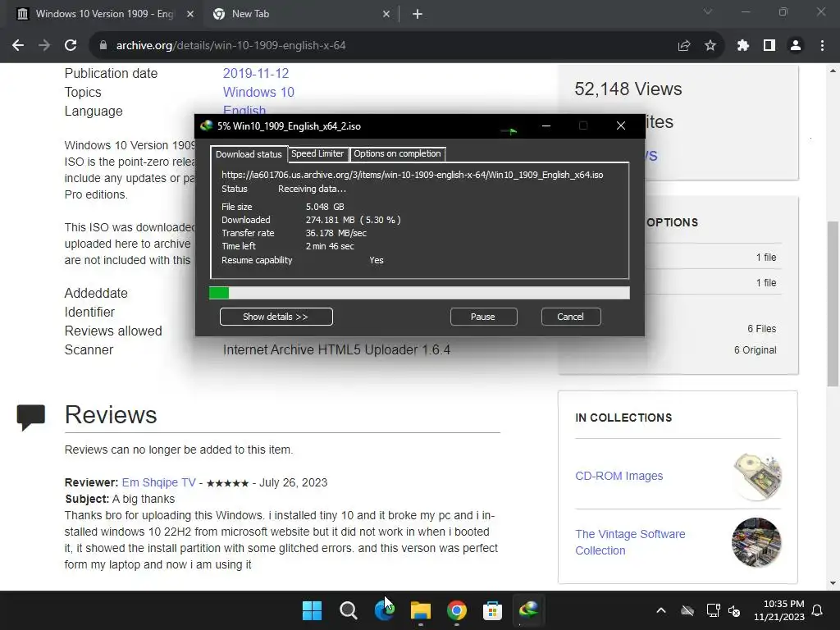Cancel the ISO download
The height and width of the screenshot is (630, 840).
tap(571, 317)
